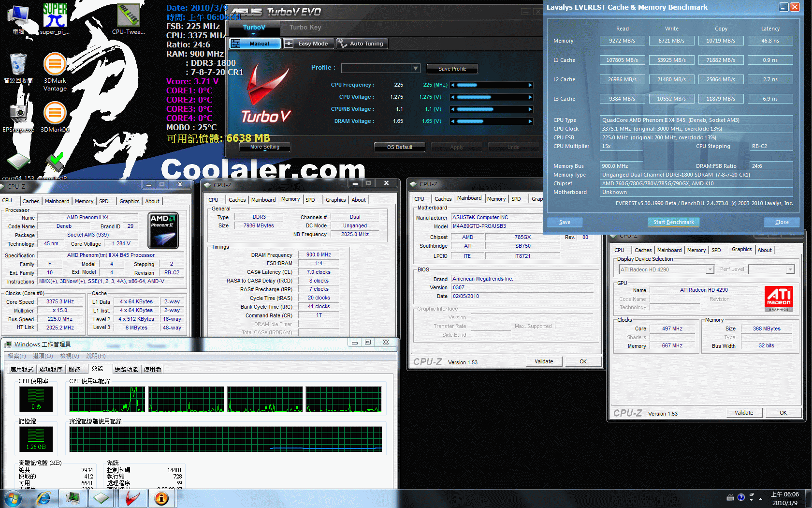Select Manual mode in TurboV
The height and width of the screenshot is (508, 812).
(x=255, y=44)
